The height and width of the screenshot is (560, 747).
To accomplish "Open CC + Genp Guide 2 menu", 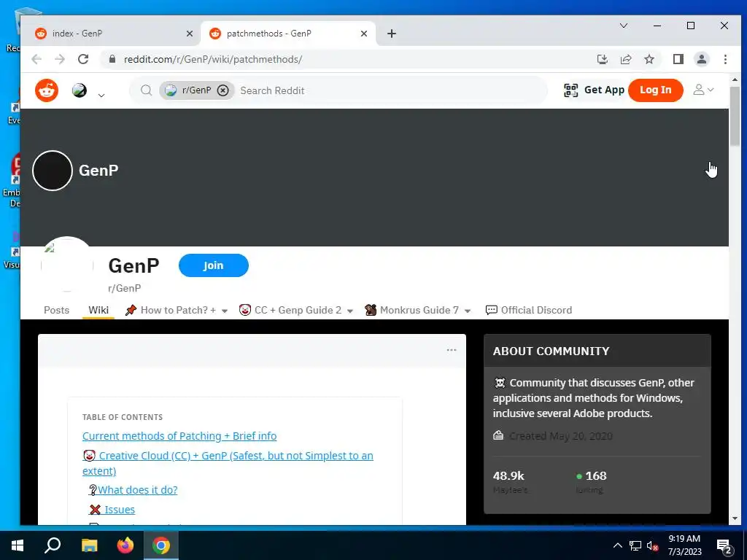I will pos(296,310).
